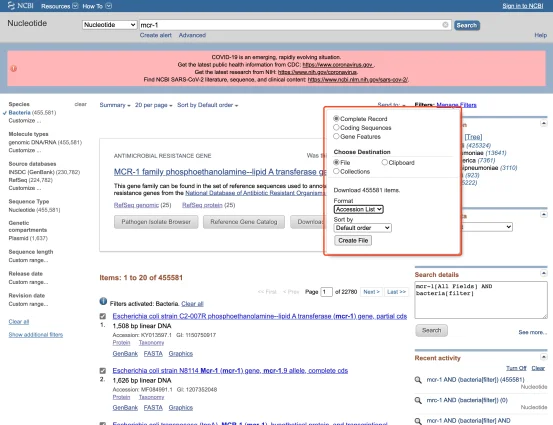Viewport: 553px width, 425px height.
Task: Click the NCBI logo icon
Action: [x=11, y=6]
